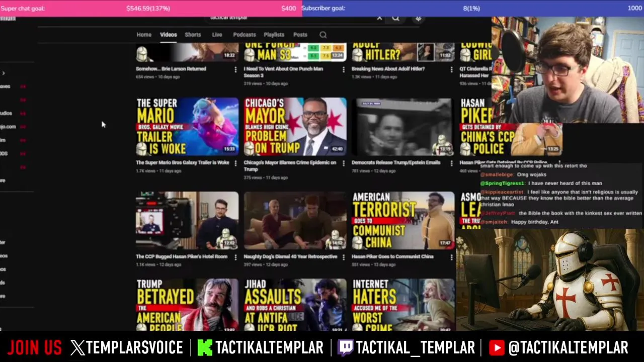Click '781 views · 12 days ago' text

point(374,171)
